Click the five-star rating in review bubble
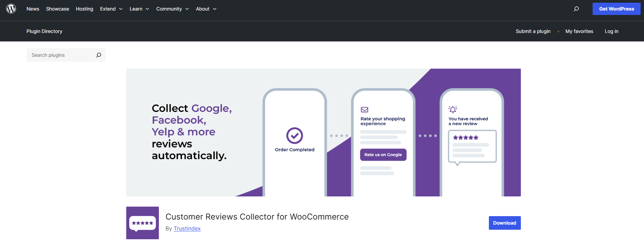This screenshot has height=244, width=644. (x=465, y=138)
